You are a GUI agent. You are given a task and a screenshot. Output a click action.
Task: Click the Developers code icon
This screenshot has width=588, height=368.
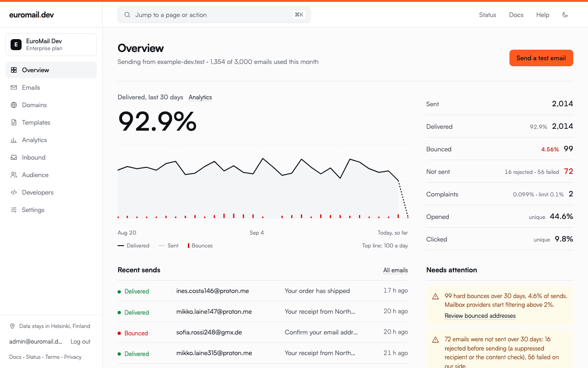[14, 192]
